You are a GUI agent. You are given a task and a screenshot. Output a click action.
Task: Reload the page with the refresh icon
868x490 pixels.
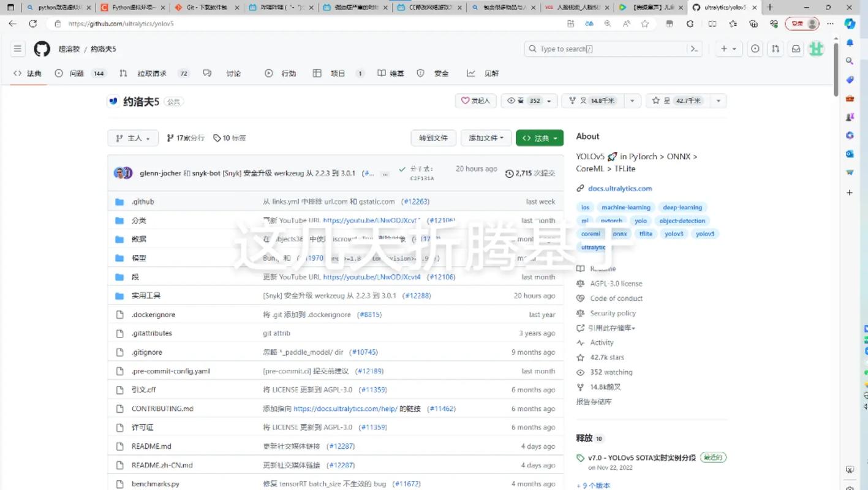(x=32, y=23)
